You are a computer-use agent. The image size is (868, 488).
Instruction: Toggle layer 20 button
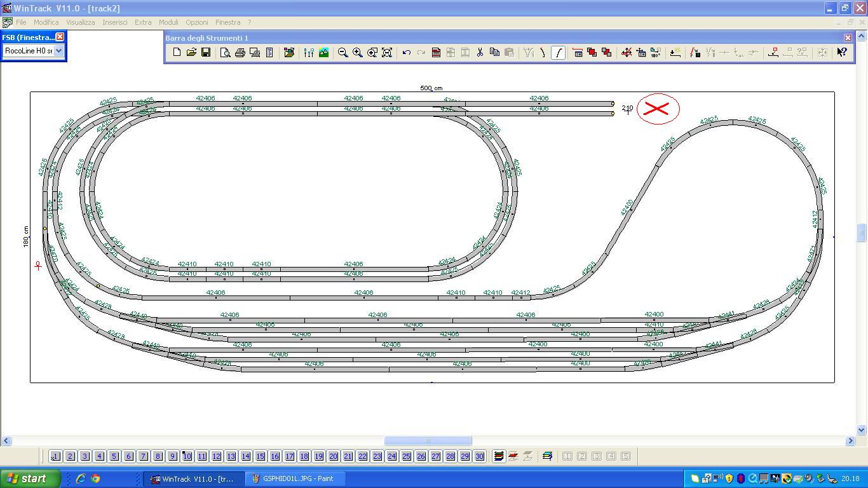(333, 456)
